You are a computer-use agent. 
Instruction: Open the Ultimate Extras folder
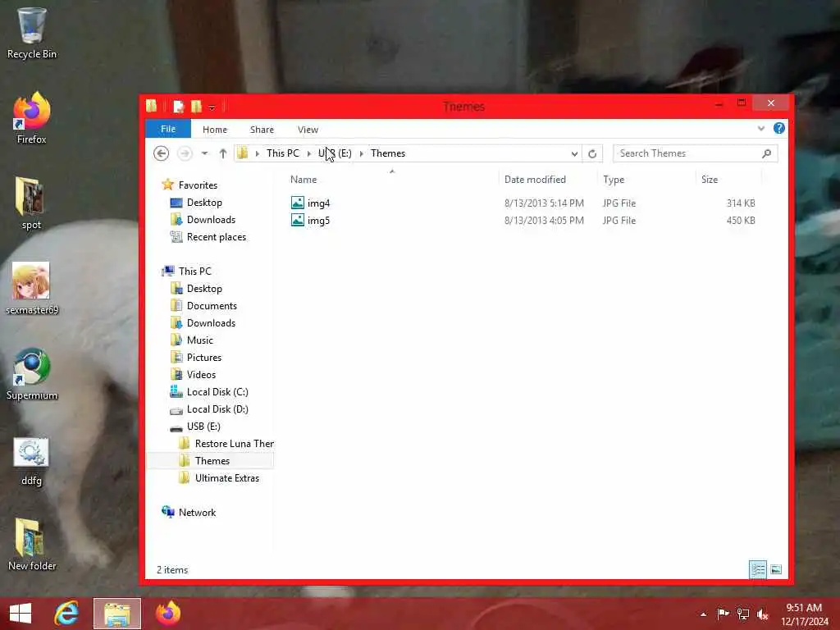tap(227, 478)
